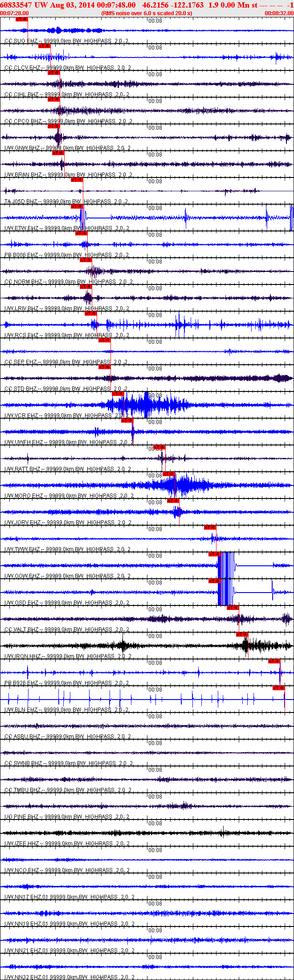Select the CC CPCO BHZ station label
Image resolution: width=294 pixels, height=980 pixels.
pos(68,121)
